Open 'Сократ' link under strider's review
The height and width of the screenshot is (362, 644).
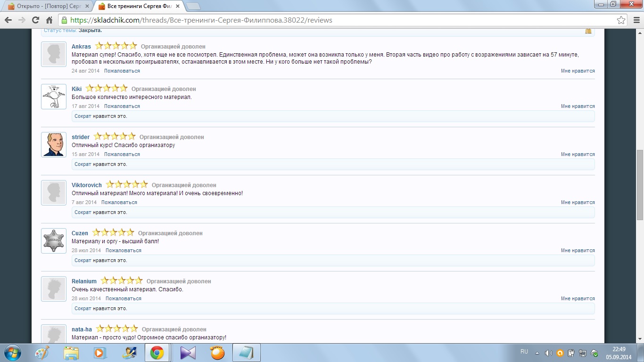click(x=83, y=164)
